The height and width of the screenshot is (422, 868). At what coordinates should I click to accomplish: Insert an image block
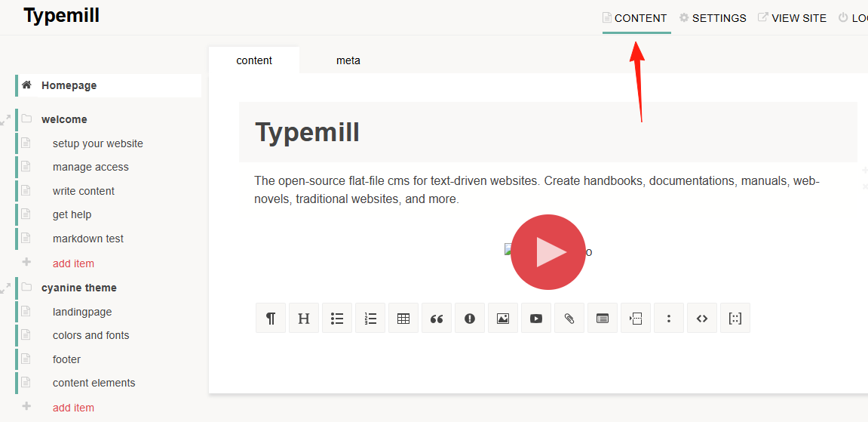pyautogui.click(x=503, y=318)
